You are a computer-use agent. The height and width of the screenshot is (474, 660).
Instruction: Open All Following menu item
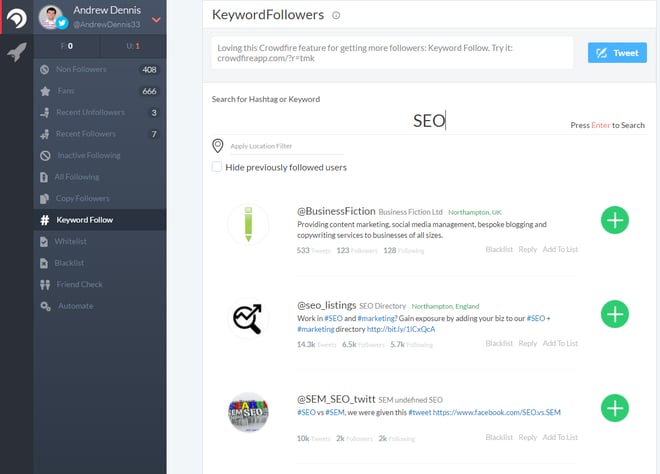pos(100,177)
